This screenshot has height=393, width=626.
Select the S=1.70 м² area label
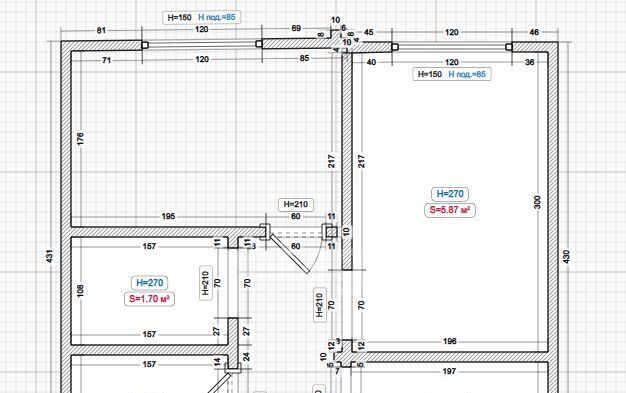(x=149, y=299)
